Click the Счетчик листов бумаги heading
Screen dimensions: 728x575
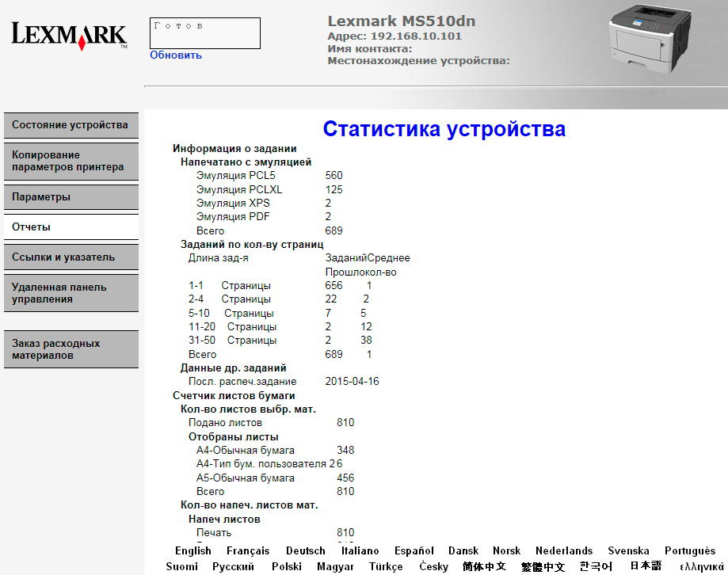[234, 395]
